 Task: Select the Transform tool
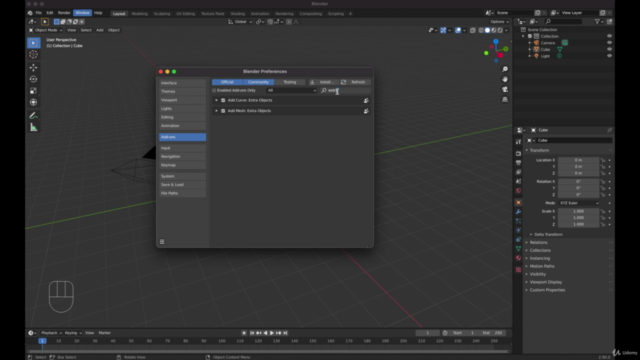point(33,102)
